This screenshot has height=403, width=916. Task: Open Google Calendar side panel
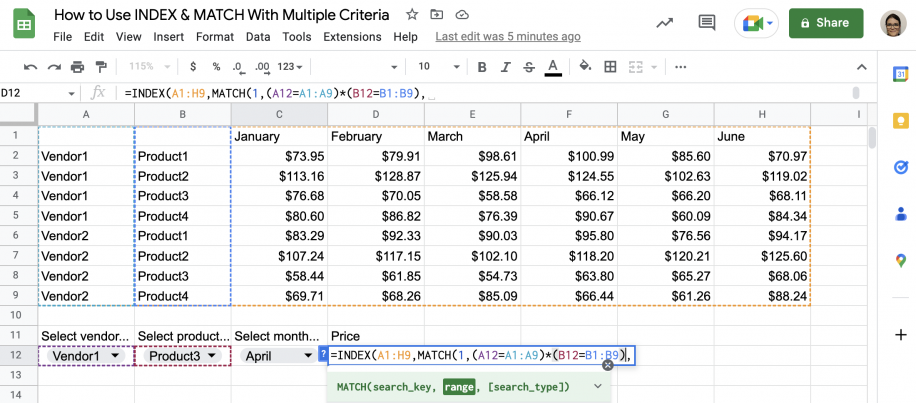click(x=900, y=75)
